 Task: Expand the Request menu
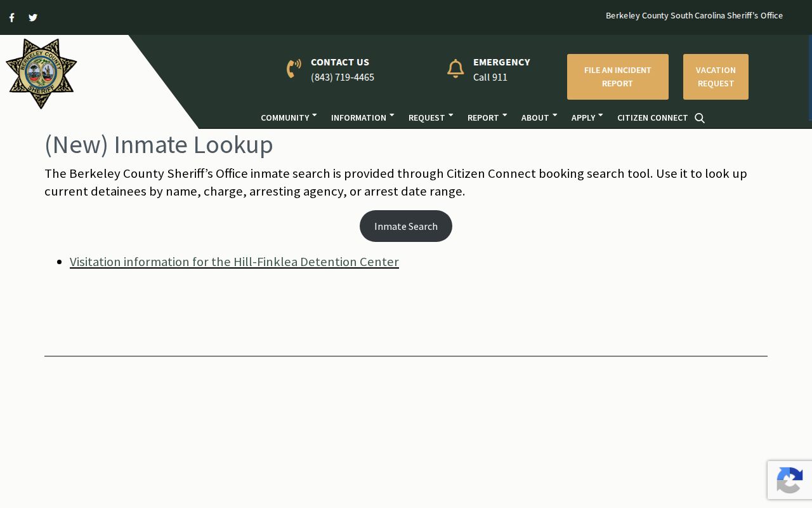[430, 117]
